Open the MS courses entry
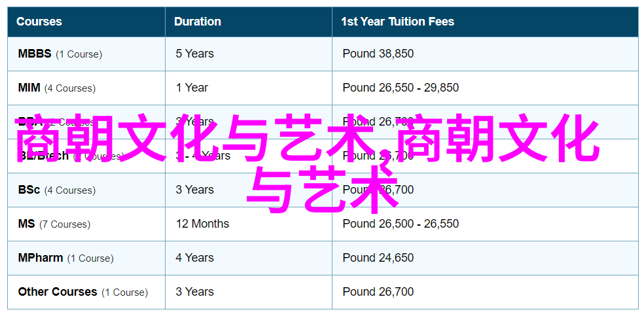644x316 pixels. tap(54, 224)
